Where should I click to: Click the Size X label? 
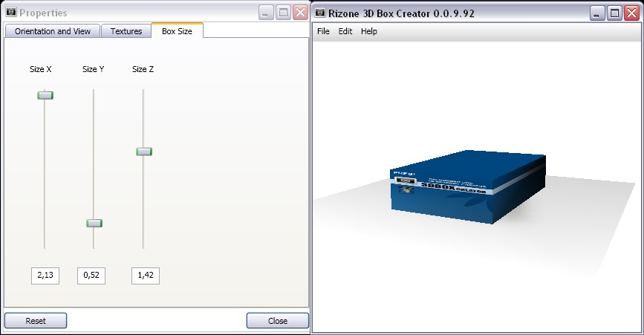(41, 69)
